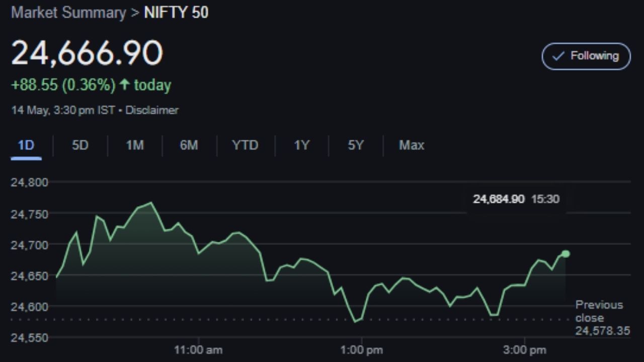Open the Market Summary breadcrumb link
This screenshot has height=362, width=644.
68,13
